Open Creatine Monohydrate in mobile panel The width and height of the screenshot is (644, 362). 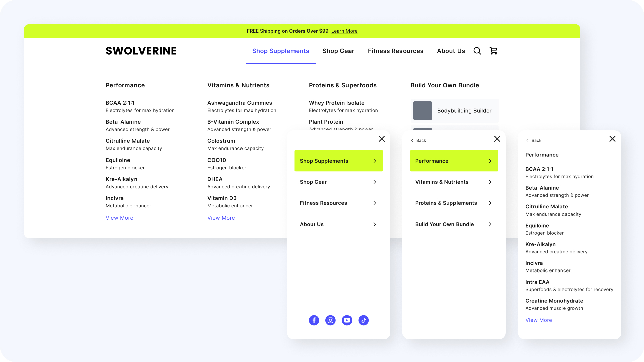click(x=554, y=304)
